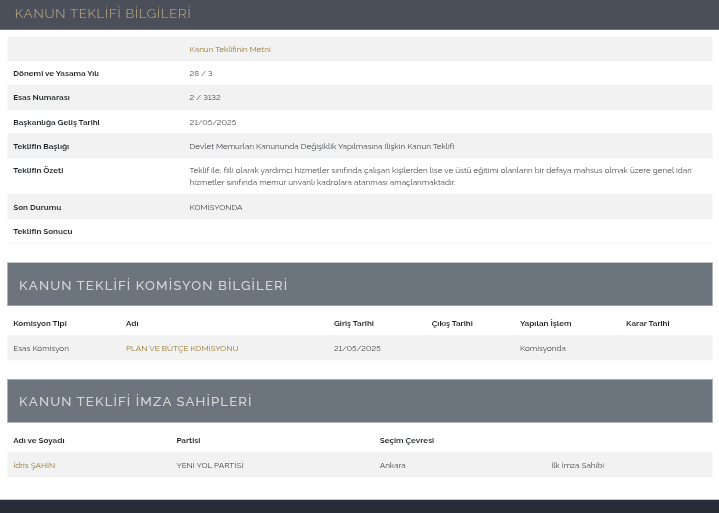Click the KANUN TEKLİFİ BİLGİLERİ heading
The height and width of the screenshot is (513, 719).
point(103,13)
